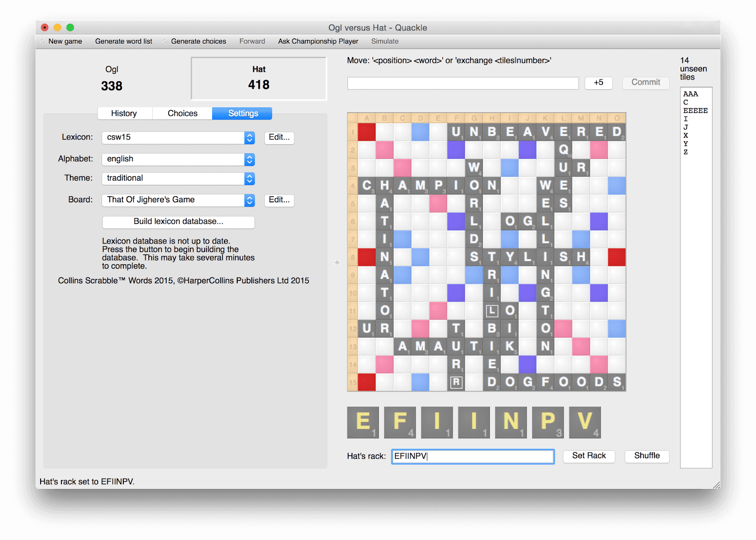The height and width of the screenshot is (540, 756).
Task: Select the P tile on Hat's rack
Action: tap(548, 422)
